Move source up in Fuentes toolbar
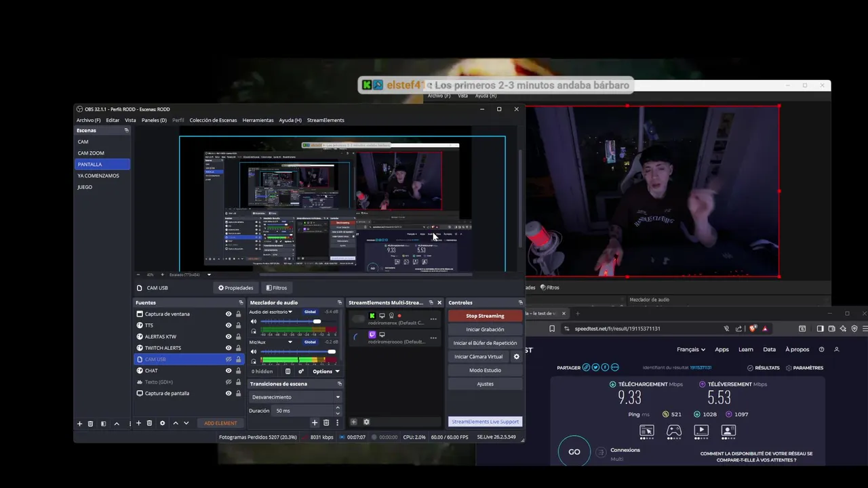 176,423
